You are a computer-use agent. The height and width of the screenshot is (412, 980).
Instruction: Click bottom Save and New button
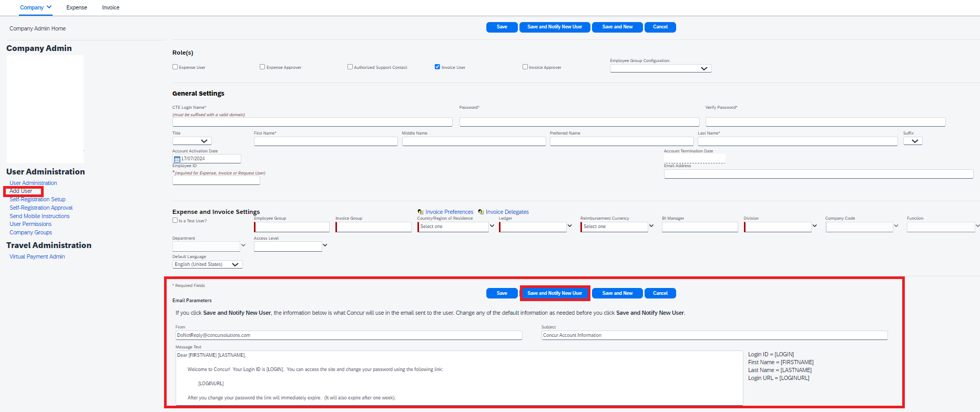coord(617,293)
